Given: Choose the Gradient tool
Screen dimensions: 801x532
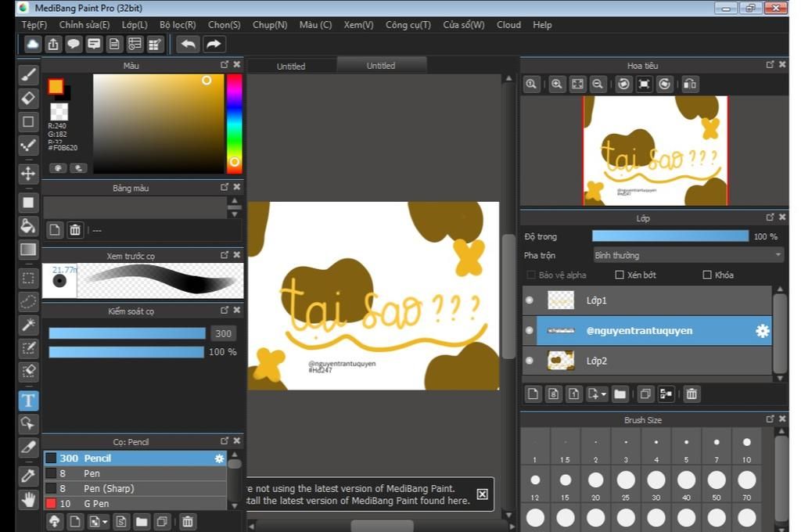Looking at the screenshot, I should [x=29, y=250].
